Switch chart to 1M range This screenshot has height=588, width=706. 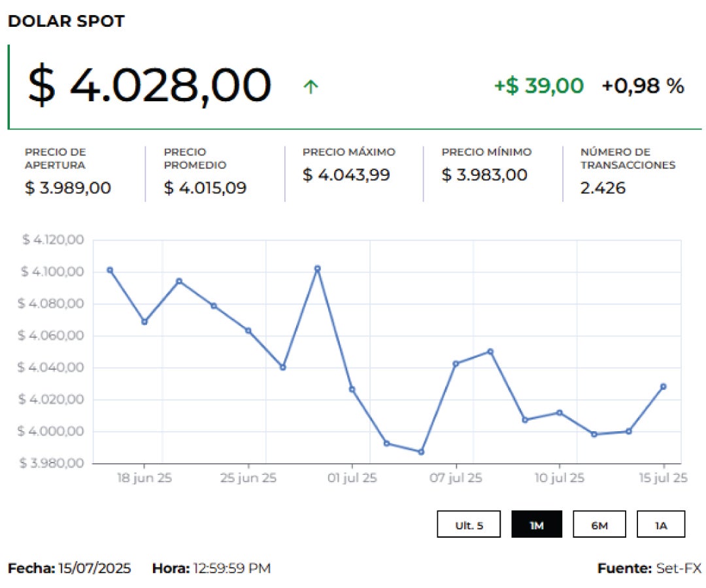pos(536,525)
